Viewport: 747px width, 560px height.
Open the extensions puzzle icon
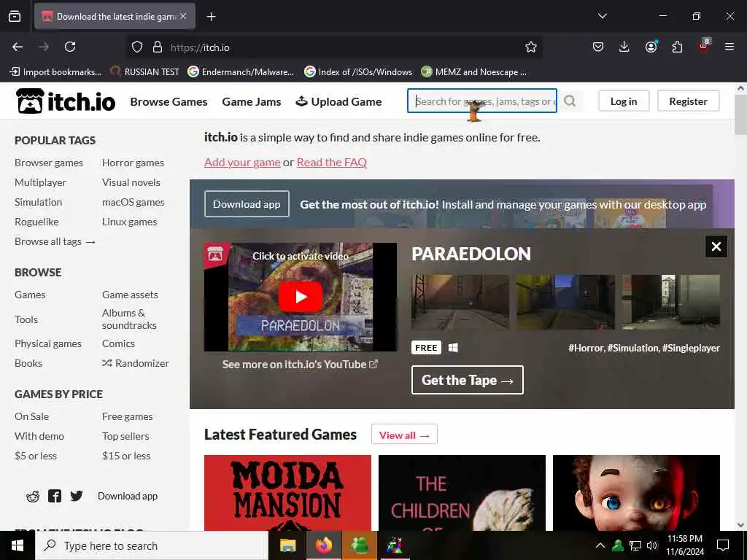pyautogui.click(x=677, y=47)
